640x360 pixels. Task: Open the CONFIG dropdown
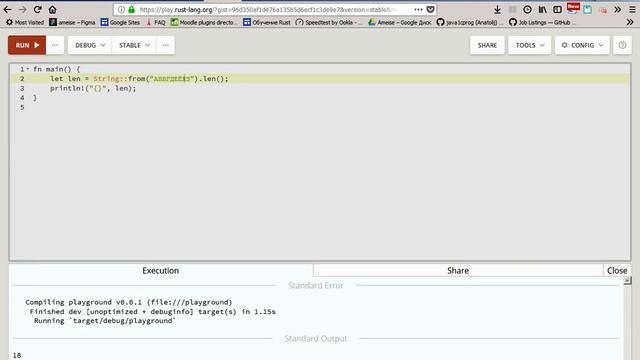(x=582, y=45)
